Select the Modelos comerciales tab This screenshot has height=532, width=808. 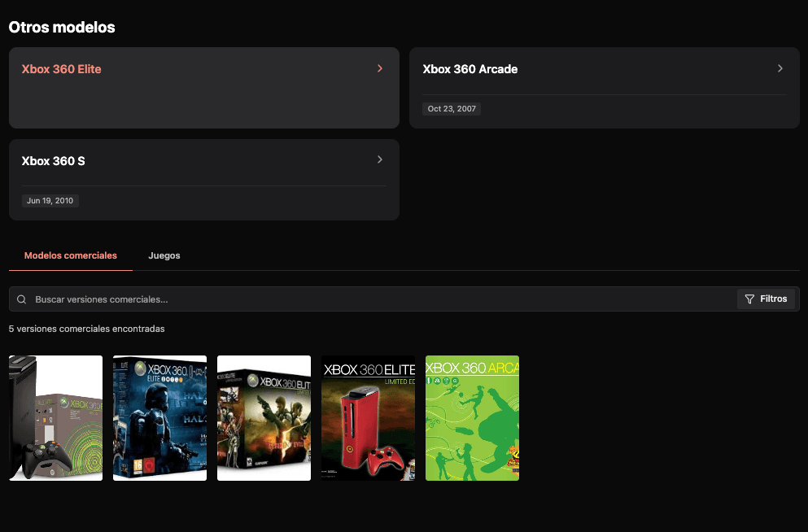71,255
